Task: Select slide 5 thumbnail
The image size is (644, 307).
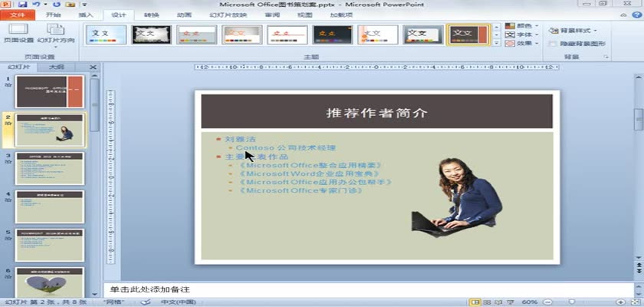Action: [49, 245]
